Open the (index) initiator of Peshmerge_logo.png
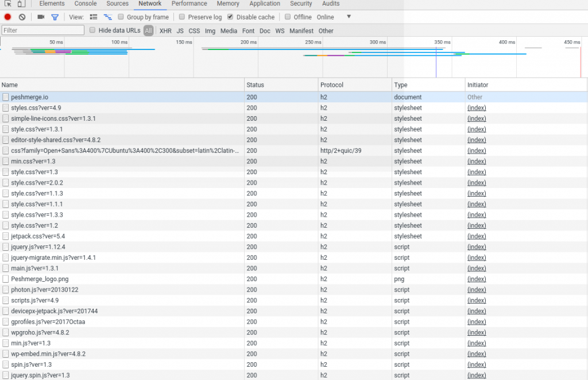The height and width of the screenshot is (380, 588). pyautogui.click(x=477, y=279)
